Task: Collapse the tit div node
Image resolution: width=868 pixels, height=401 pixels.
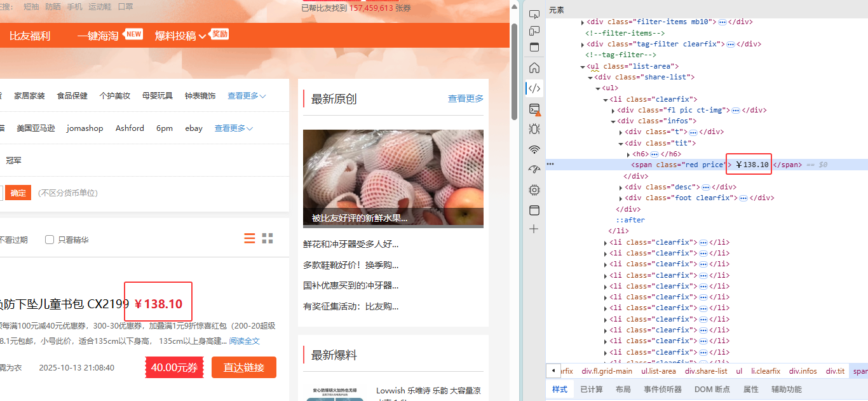Action: pos(621,144)
